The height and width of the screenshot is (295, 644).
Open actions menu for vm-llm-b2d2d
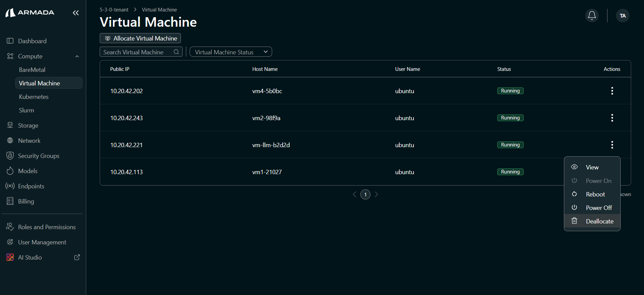(612, 145)
